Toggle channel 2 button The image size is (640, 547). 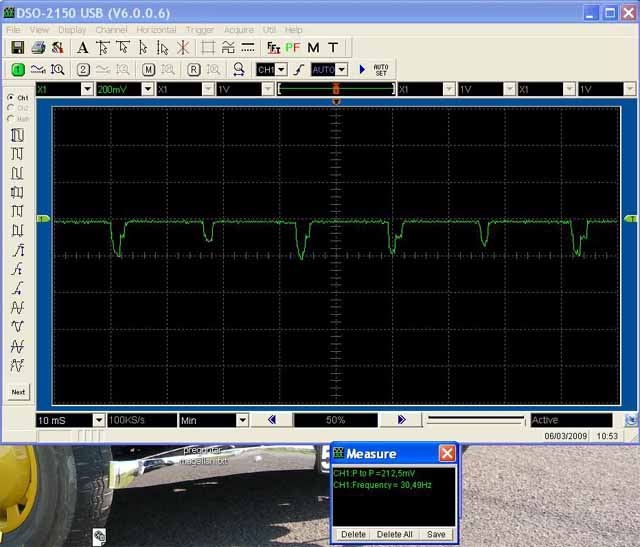tap(84, 69)
